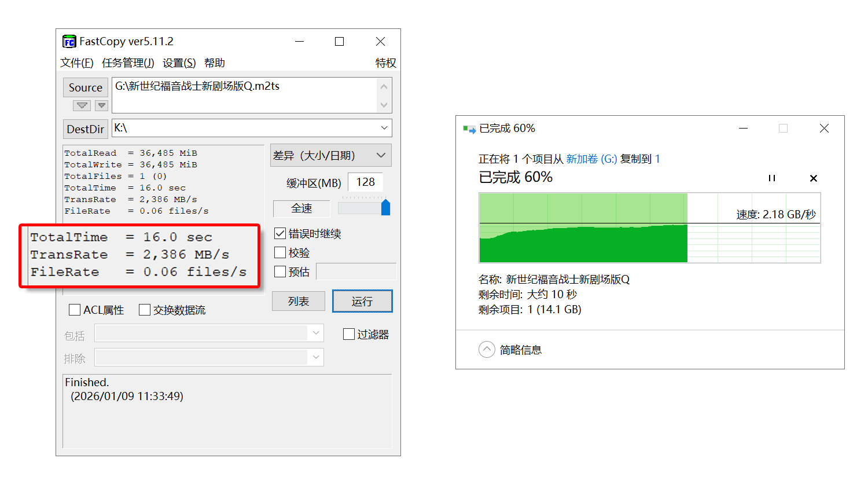Open the 任务管理(J) menu
The image size is (868, 484).
(x=128, y=63)
